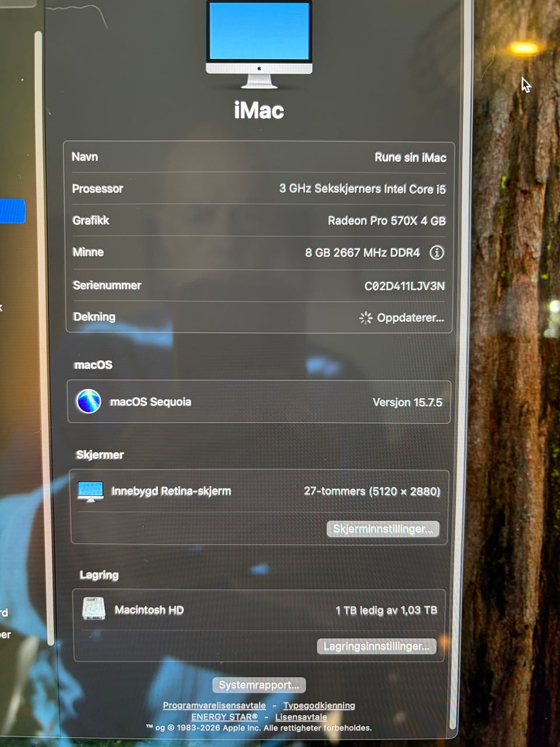This screenshot has width=560, height=747.
Task: Open Skjerminnstillinger display settings
Action: [383, 529]
